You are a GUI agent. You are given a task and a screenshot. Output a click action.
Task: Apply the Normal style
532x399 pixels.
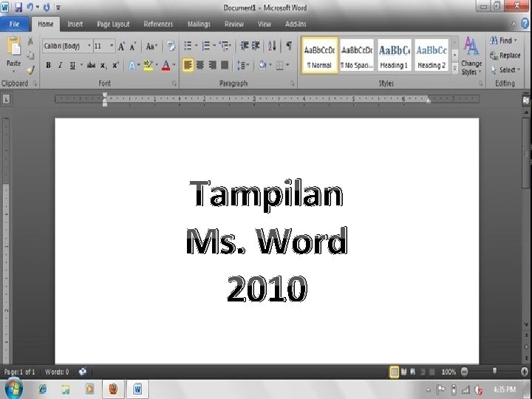coord(319,55)
